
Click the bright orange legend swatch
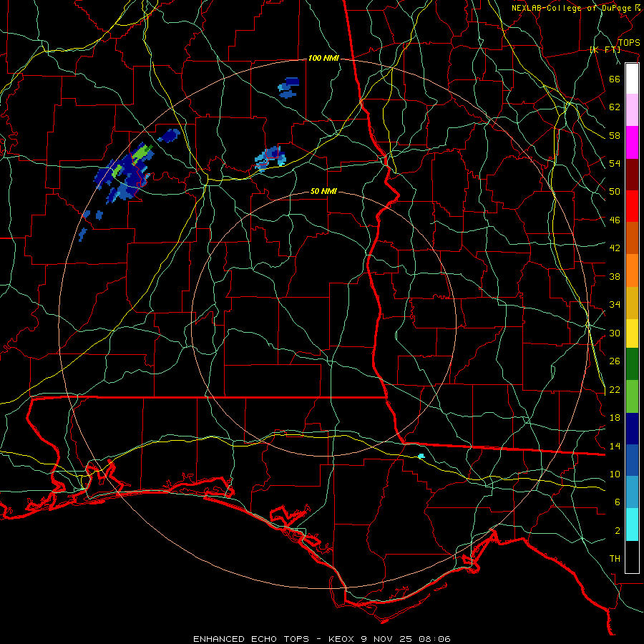[632, 270]
